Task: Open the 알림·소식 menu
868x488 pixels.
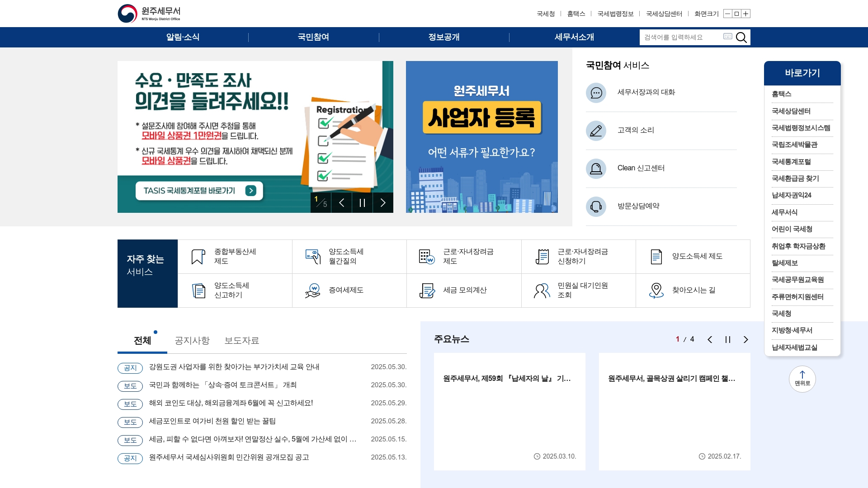Action: (x=183, y=37)
